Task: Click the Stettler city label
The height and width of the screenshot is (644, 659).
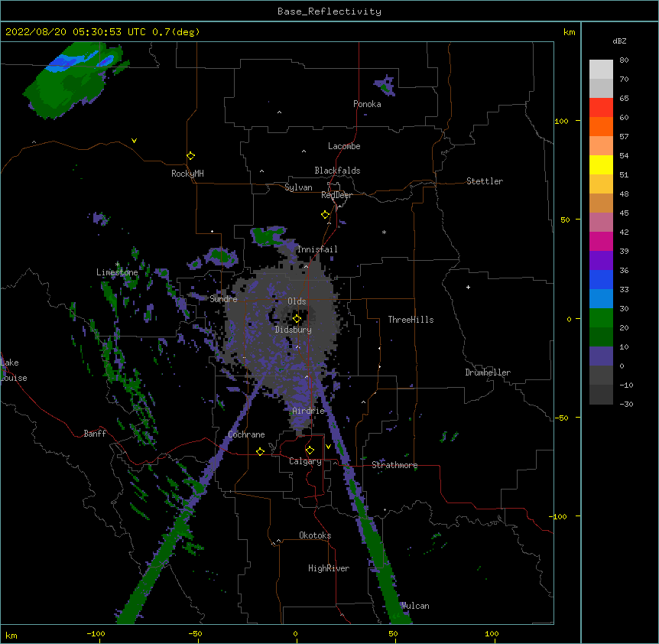Action: click(485, 181)
